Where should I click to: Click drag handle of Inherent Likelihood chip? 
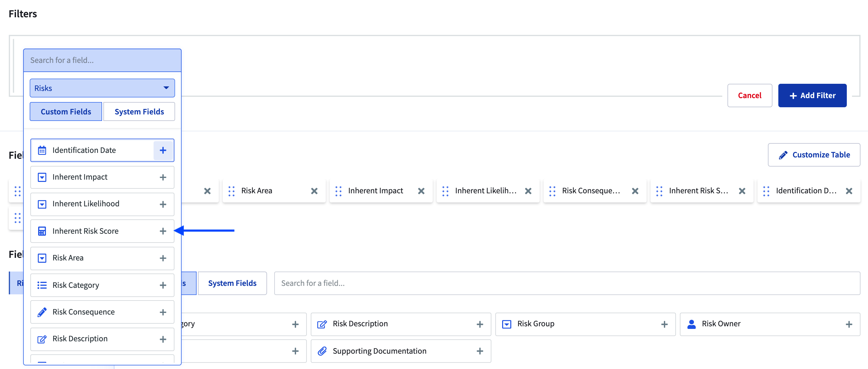coord(445,191)
